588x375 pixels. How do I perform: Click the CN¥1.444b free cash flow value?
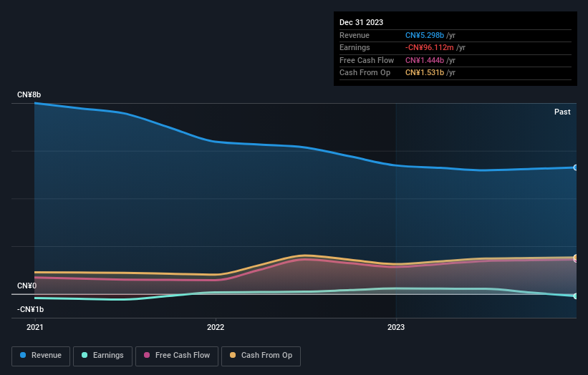point(425,60)
